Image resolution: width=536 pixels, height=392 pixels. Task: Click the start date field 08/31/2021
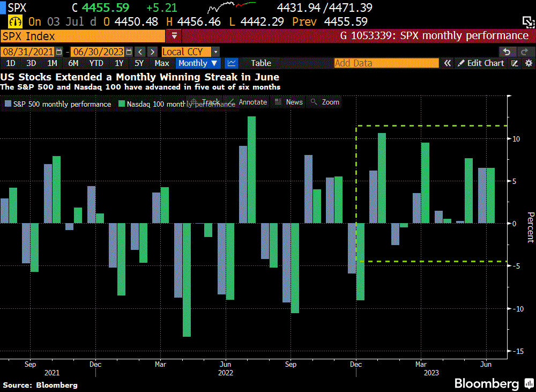click(x=28, y=52)
